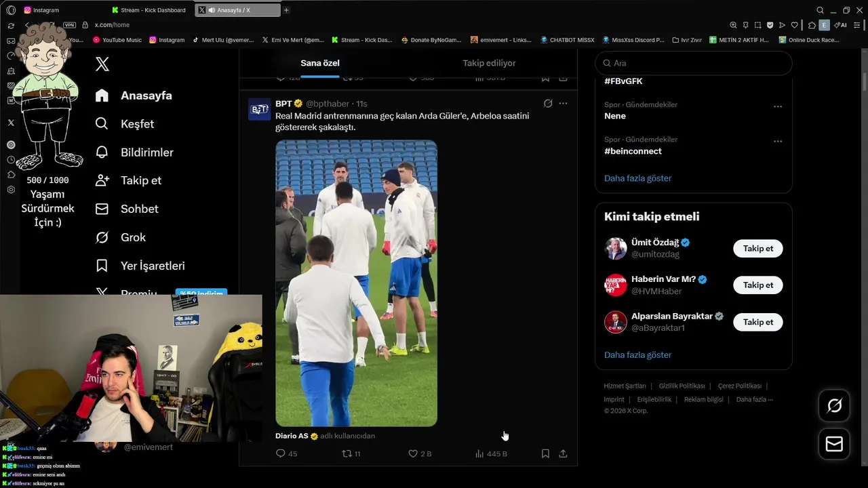
Task: Open the #beinconnect trending topic
Action: [x=633, y=151]
